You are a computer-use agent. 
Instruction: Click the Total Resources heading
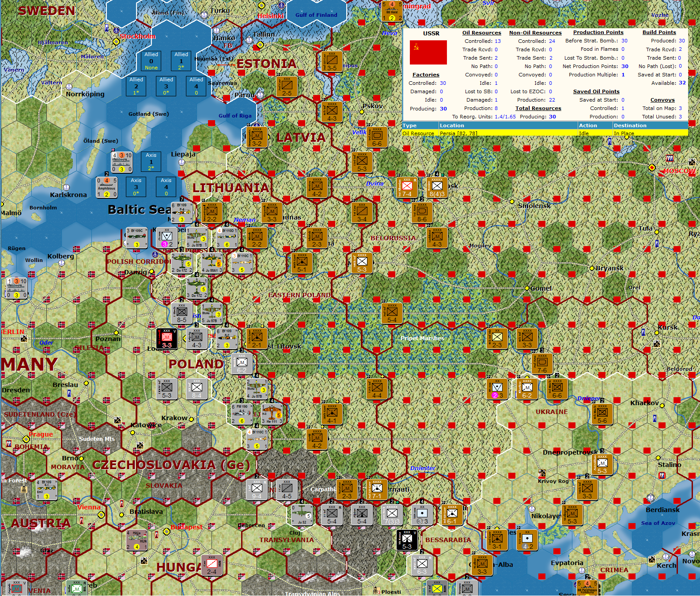pyautogui.click(x=538, y=108)
